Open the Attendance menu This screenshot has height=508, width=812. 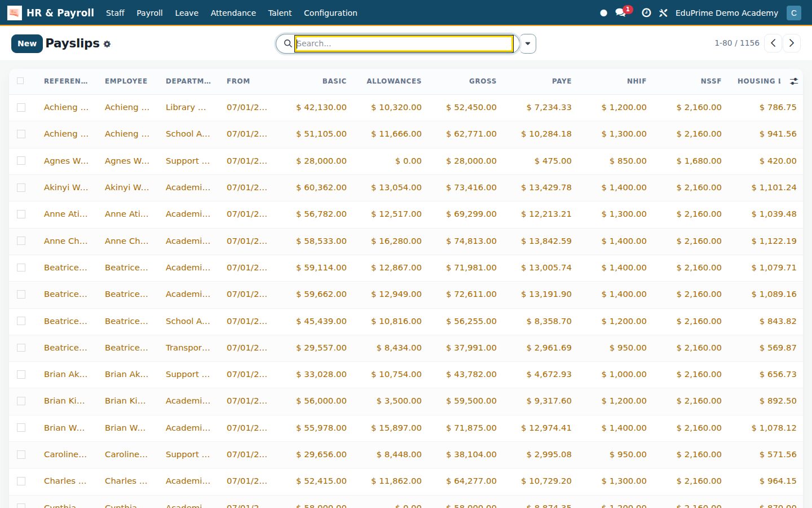(x=233, y=12)
